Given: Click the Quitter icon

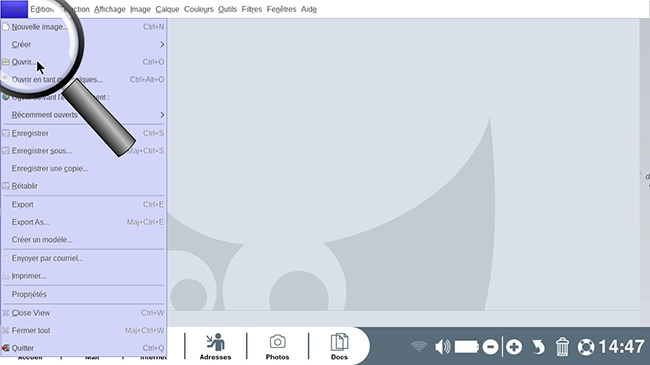Looking at the screenshot, I should [x=6, y=348].
